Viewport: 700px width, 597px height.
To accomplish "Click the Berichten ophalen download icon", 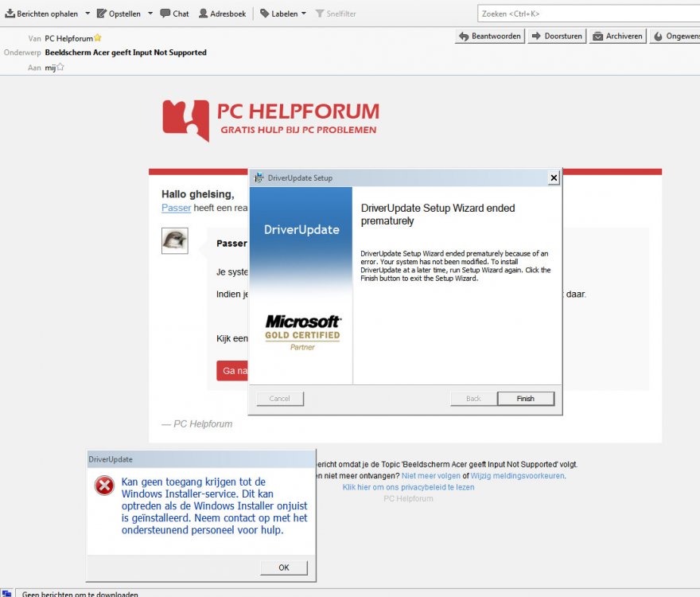I will click(x=10, y=14).
